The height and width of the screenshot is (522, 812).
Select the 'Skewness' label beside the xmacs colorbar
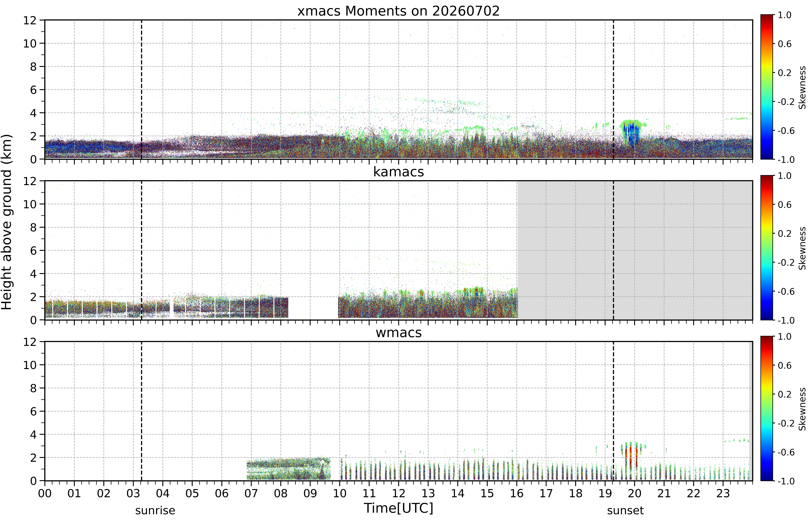click(802, 87)
